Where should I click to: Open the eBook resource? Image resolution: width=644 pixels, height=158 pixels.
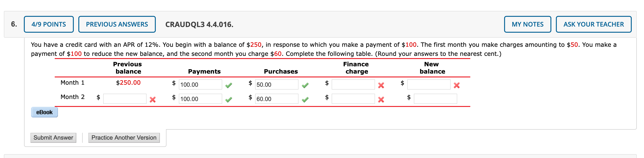(x=44, y=112)
